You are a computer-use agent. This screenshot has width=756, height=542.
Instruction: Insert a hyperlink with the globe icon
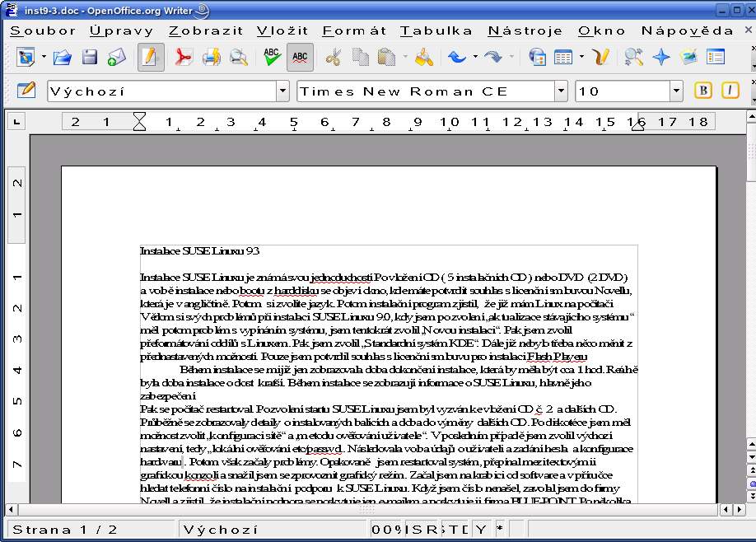coord(537,57)
